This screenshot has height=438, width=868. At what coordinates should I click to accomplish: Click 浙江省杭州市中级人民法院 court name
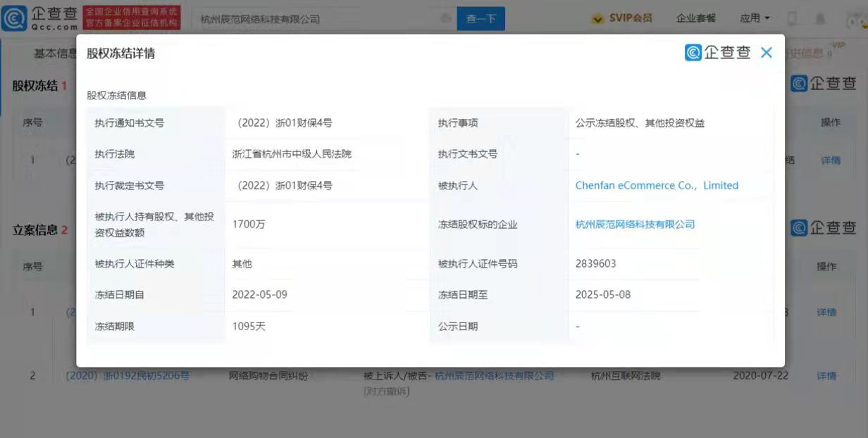click(292, 154)
